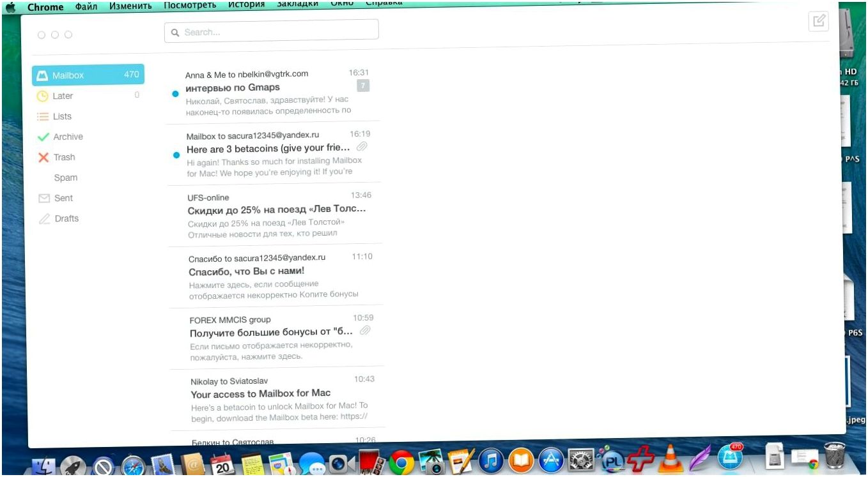Open the App Store from the Dock
This screenshot has width=868, height=477.
tap(551, 460)
